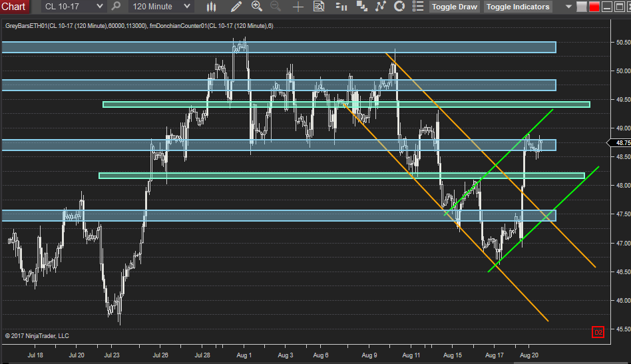631x364 pixels.
Task: Click the 47.00 price axis label
Action: click(623, 244)
